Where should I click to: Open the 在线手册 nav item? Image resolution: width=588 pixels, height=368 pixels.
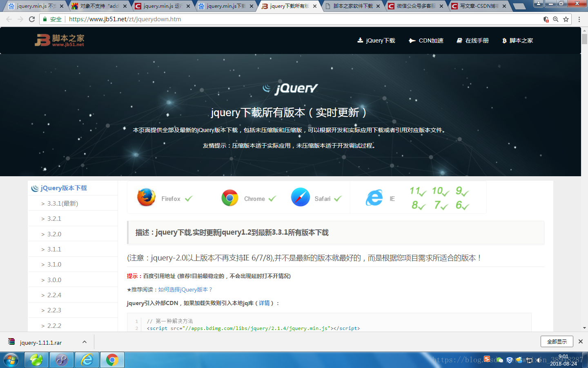coord(472,40)
